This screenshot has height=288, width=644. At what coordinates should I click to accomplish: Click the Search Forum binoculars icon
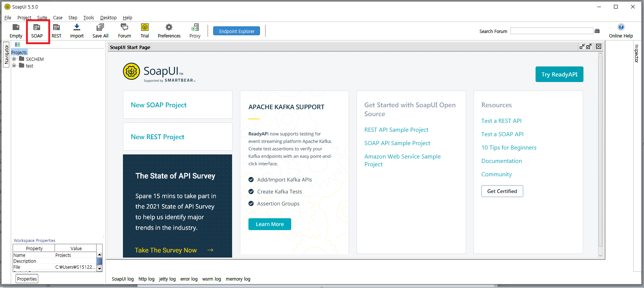pos(597,31)
